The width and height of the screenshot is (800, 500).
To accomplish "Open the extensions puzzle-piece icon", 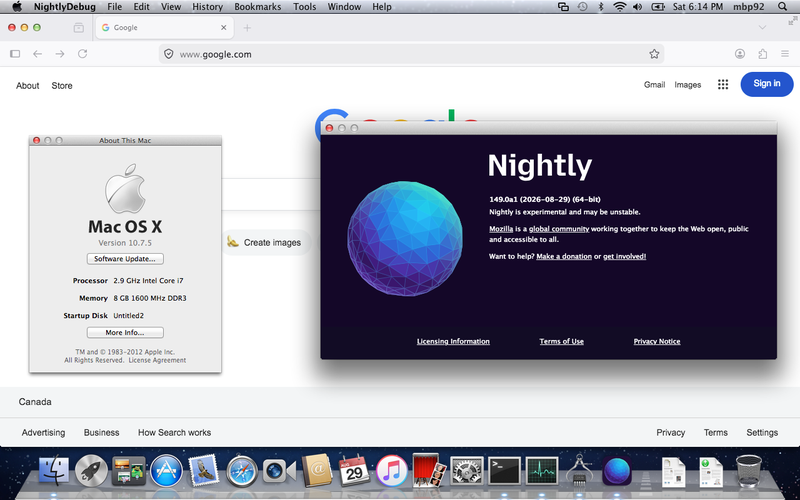I will [762, 54].
